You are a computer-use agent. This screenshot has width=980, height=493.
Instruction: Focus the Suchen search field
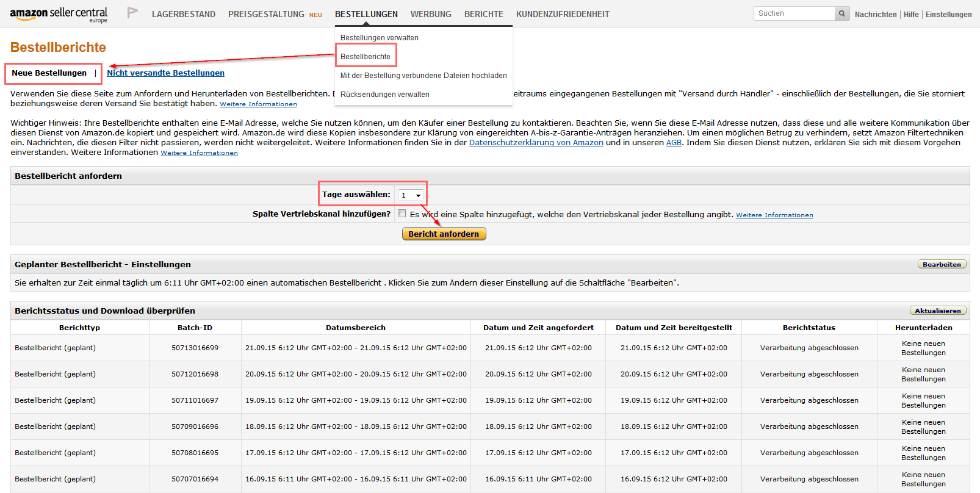click(794, 13)
